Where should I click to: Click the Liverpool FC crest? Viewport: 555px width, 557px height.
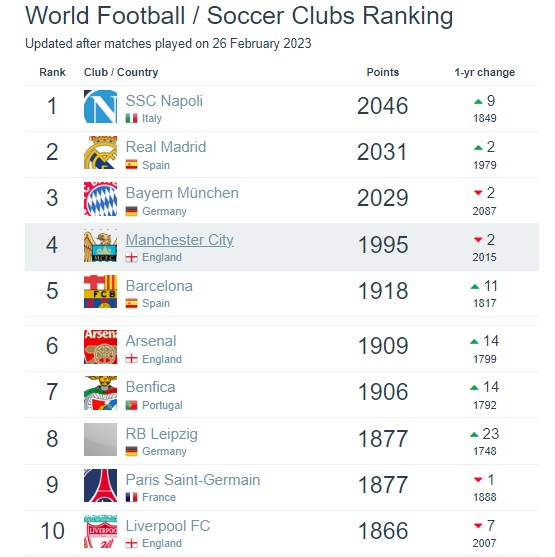(x=100, y=532)
